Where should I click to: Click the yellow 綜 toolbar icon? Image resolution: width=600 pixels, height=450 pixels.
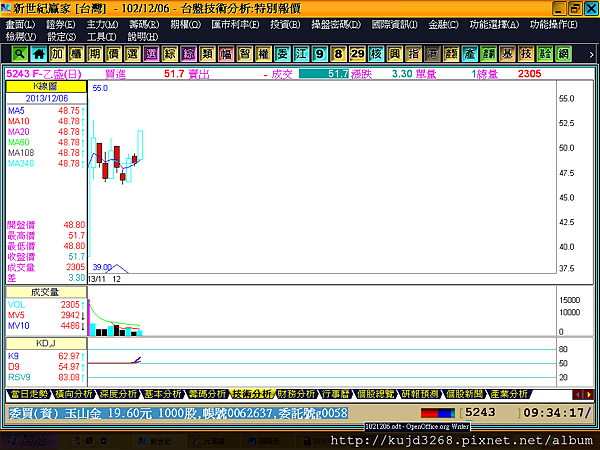point(170,54)
